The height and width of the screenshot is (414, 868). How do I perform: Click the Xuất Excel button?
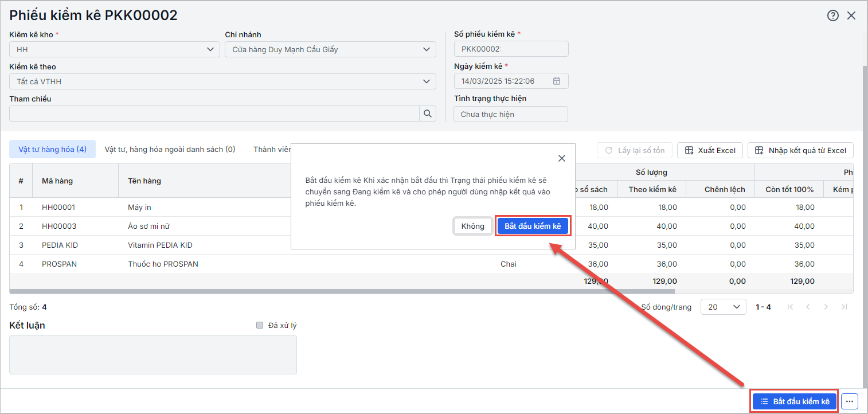point(710,150)
